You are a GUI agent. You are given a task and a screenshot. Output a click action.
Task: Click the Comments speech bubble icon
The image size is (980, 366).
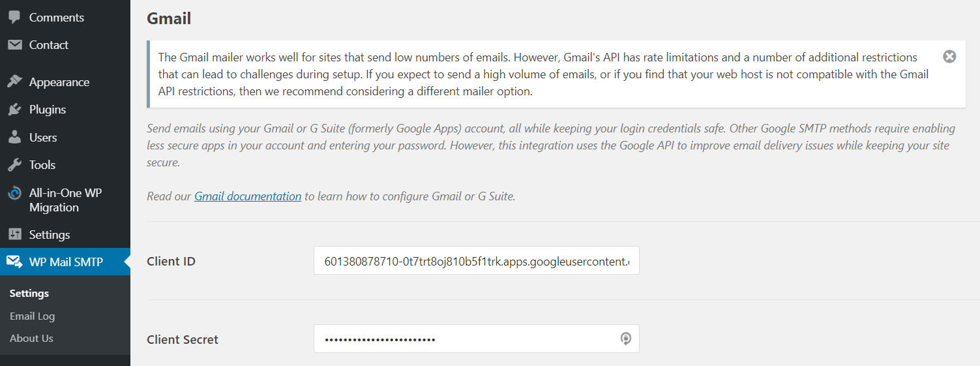[x=14, y=17]
